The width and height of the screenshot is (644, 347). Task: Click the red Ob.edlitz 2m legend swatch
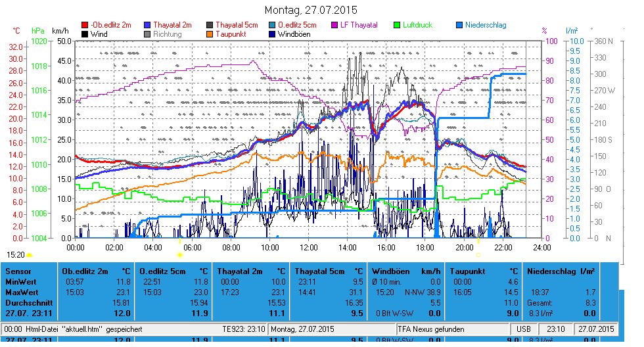tap(85, 25)
